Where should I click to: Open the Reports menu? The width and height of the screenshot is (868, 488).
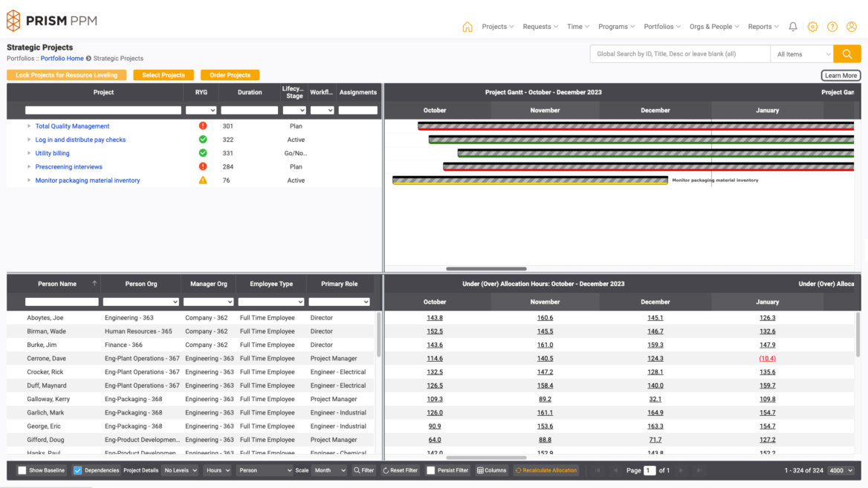coord(762,26)
